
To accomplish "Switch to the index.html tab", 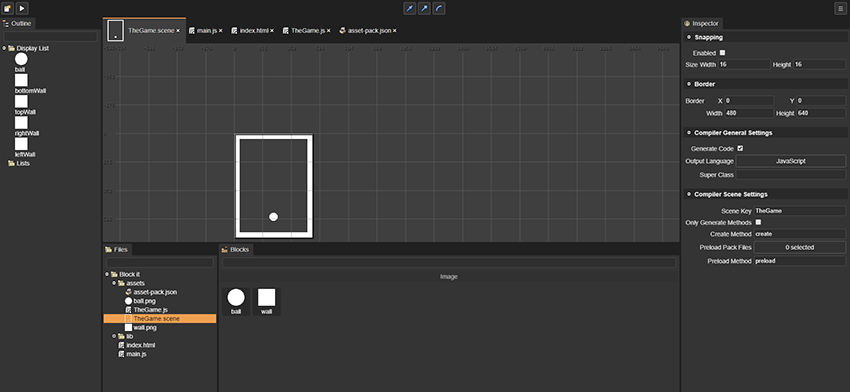I will pos(254,31).
